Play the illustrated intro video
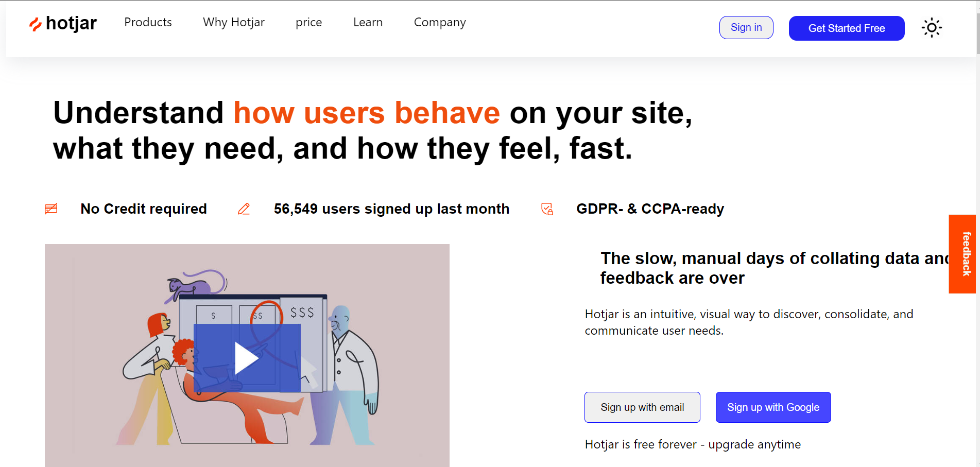Screen dimensions: 980x467 247,358
